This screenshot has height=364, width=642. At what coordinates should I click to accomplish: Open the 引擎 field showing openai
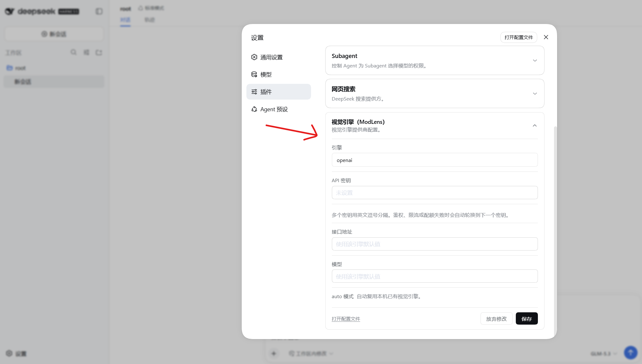[x=434, y=160]
